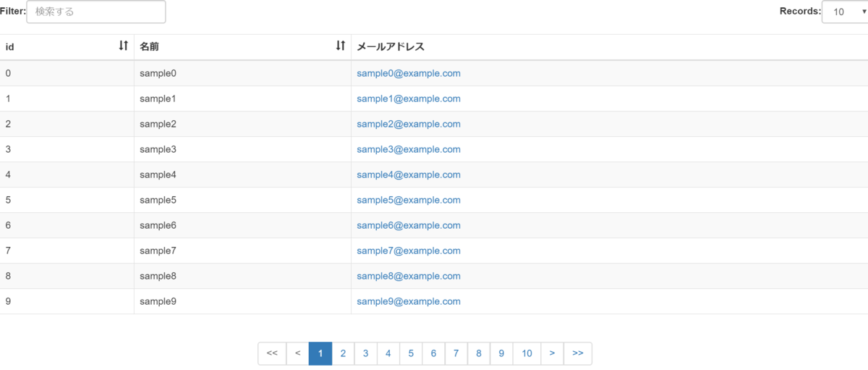Go to previous page with < button
This screenshot has width=868, height=370.
click(297, 353)
